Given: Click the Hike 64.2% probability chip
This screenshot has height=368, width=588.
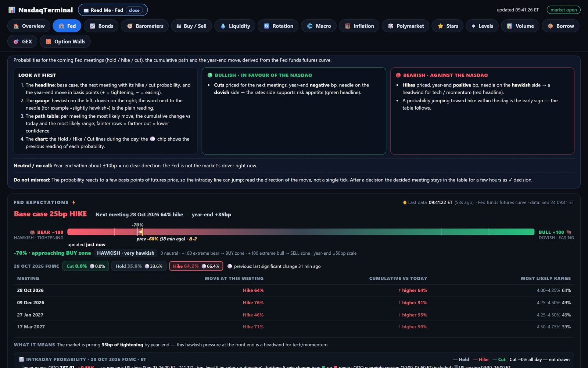Looking at the screenshot, I should click(x=196, y=266).
